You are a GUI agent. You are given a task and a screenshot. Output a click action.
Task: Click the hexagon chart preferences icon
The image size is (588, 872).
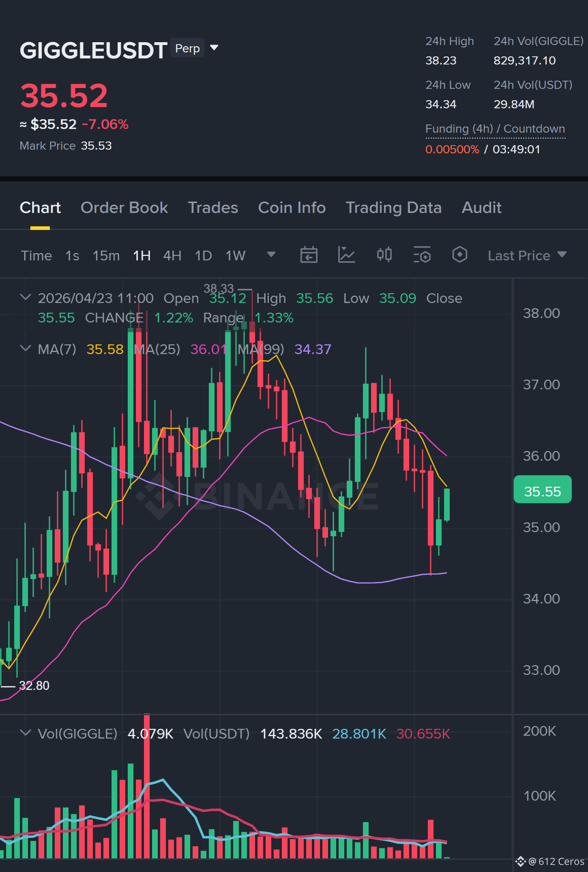(x=459, y=255)
